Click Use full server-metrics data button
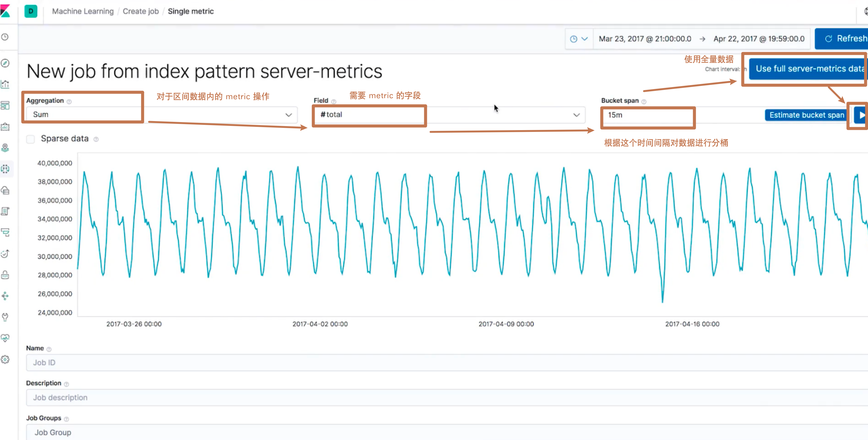The width and height of the screenshot is (868, 440). click(x=809, y=69)
